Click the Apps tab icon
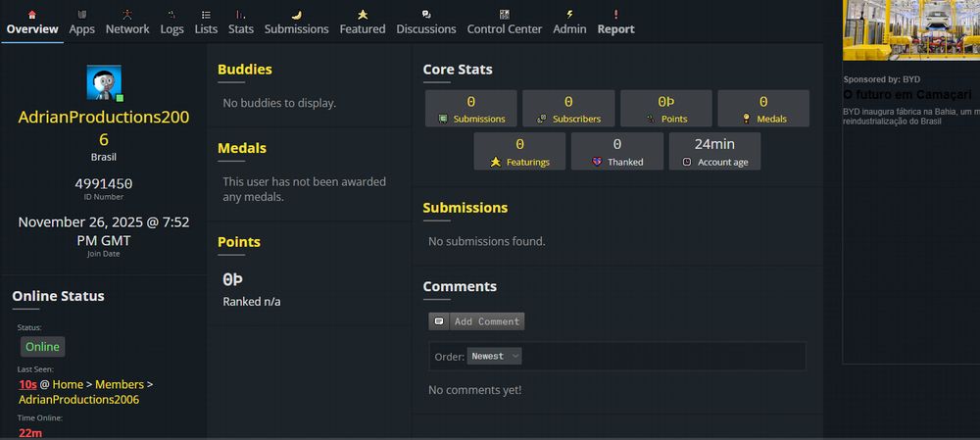Image resolution: width=980 pixels, height=440 pixels. pyautogui.click(x=82, y=15)
